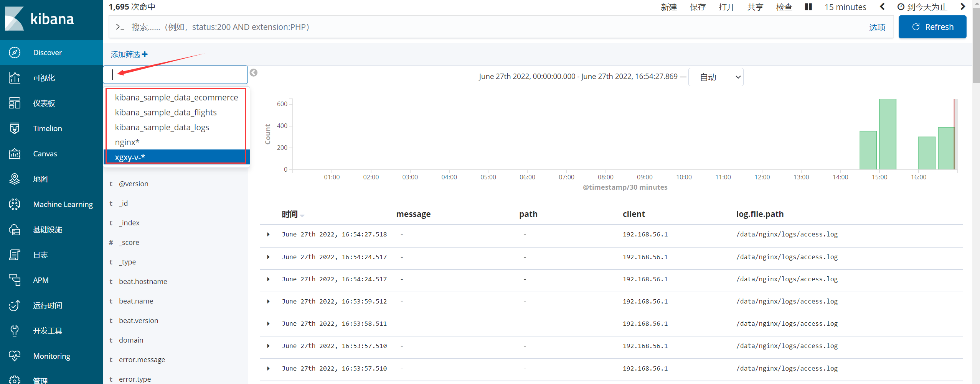The width and height of the screenshot is (980, 384).
Task: Click the plus icon beside 添加筛选
Action: point(145,54)
